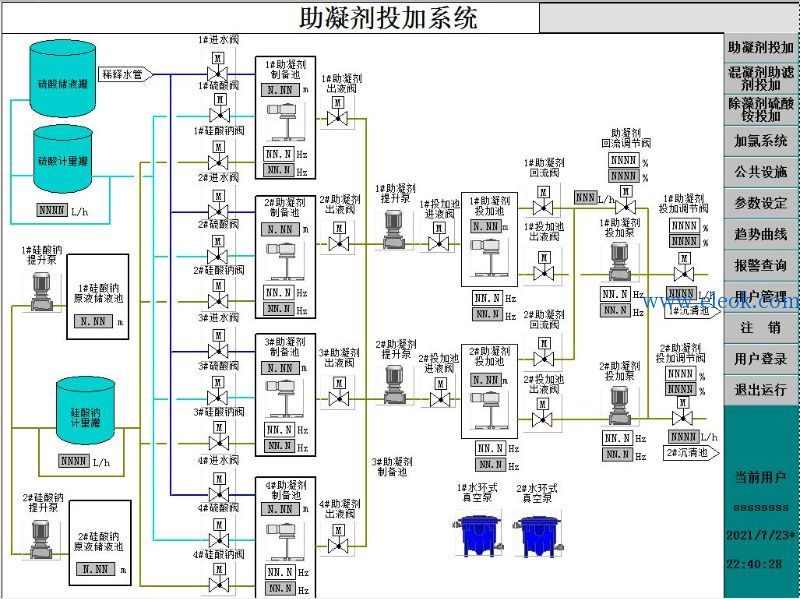Select the 助凝剂回流调节阀 valve symbol
This screenshot has height=599, width=800.
(x=626, y=201)
